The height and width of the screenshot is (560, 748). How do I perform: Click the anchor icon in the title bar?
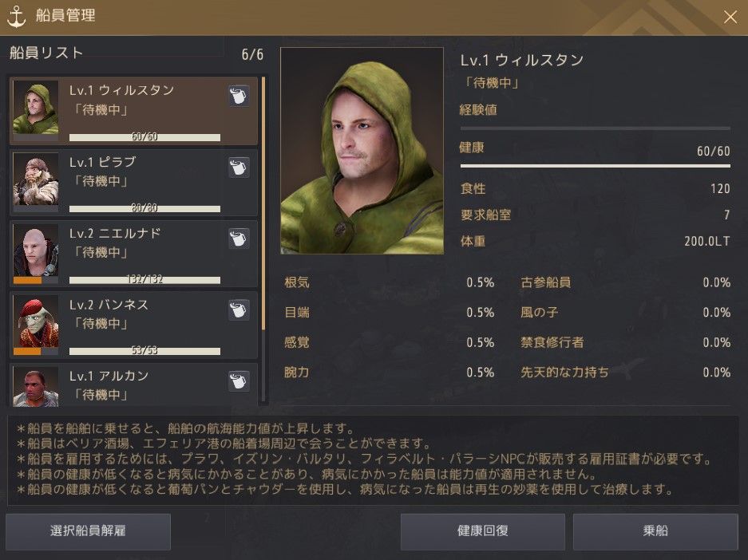pos(16,17)
